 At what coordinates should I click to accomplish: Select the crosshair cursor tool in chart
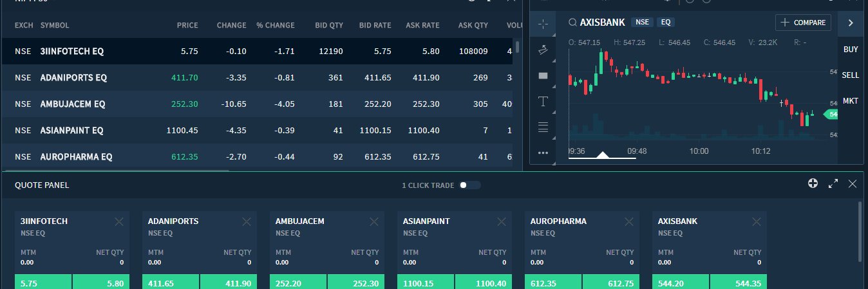tap(543, 24)
